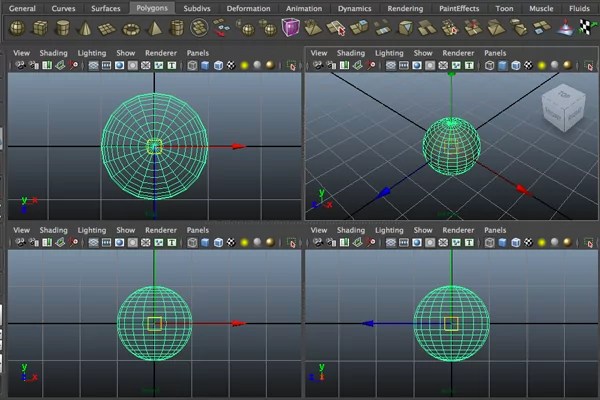Create a polygon cone from the shelf

(x=85, y=28)
